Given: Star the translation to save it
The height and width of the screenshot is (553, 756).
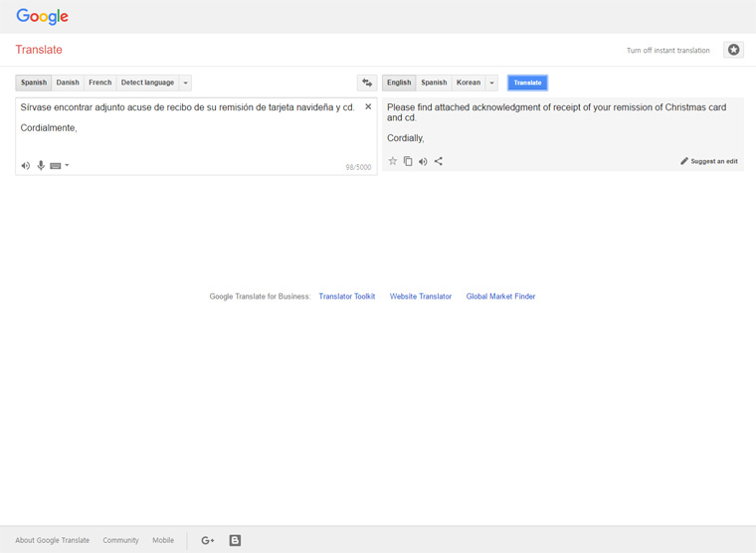Looking at the screenshot, I should pos(393,161).
